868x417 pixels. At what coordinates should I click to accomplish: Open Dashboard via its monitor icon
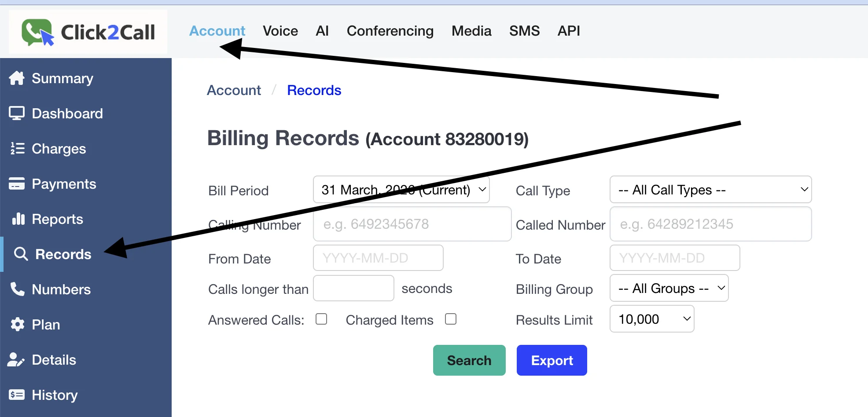pyautogui.click(x=17, y=113)
